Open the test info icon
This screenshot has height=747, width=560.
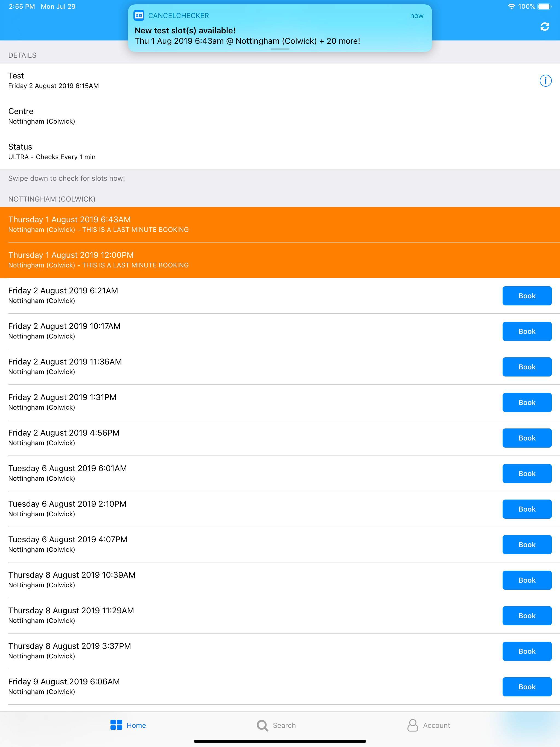(x=545, y=81)
